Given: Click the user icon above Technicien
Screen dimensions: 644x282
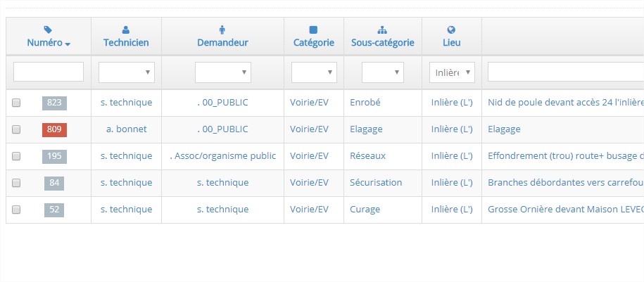Looking at the screenshot, I should click(x=126, y=30).
